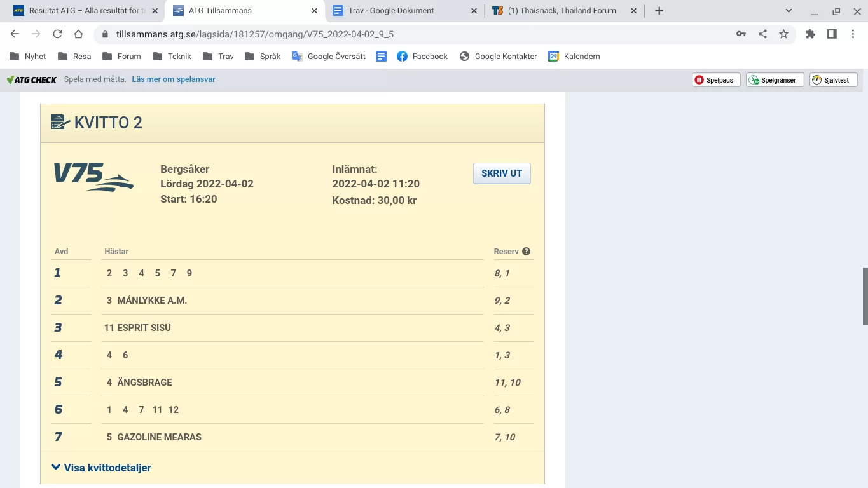Click the share icon in the address bar
The image size is (868, 488).
[762, 34]
